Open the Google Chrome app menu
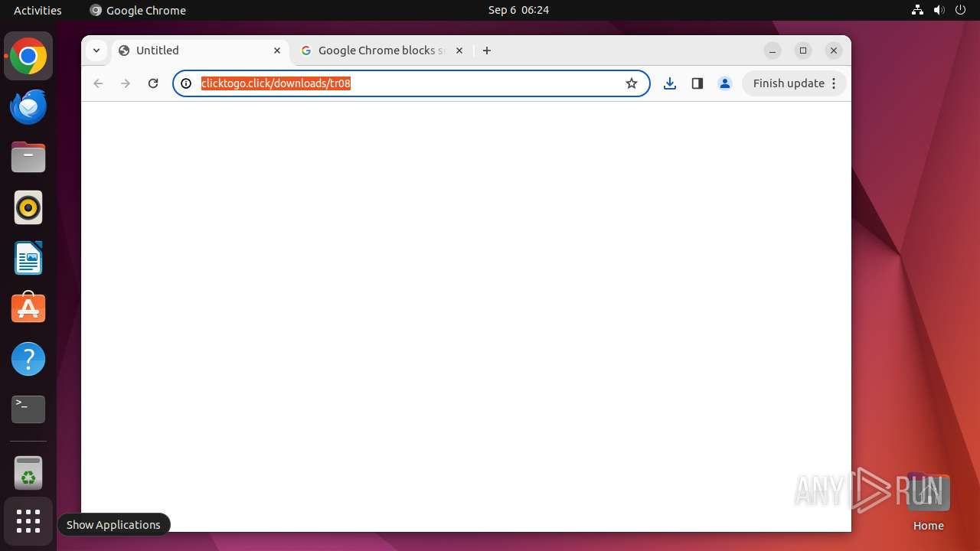The width and height of the screenshot is (980, 551). point(138,10)
